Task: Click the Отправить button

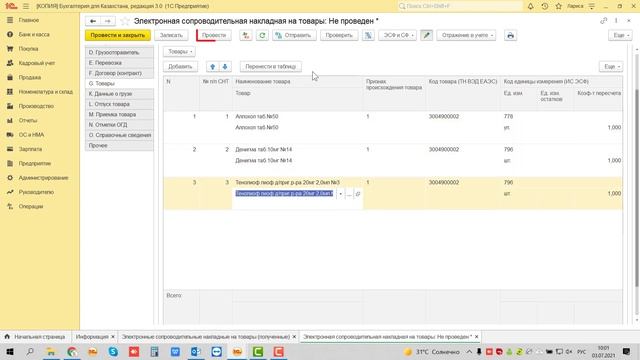Action: click(x=294, y=36)
